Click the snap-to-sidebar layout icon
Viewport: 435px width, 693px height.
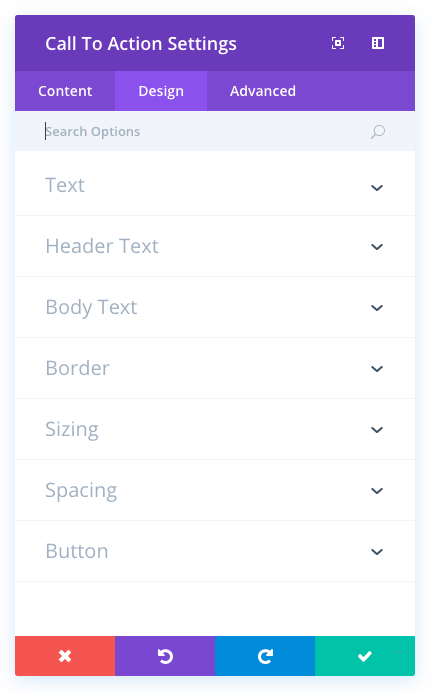click(x=378, y=43)
